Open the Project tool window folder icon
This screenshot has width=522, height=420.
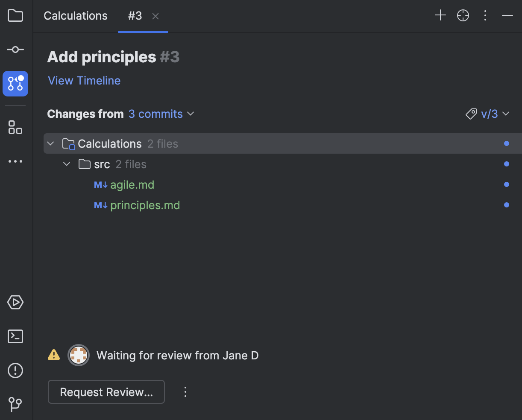tap(15, 15)
